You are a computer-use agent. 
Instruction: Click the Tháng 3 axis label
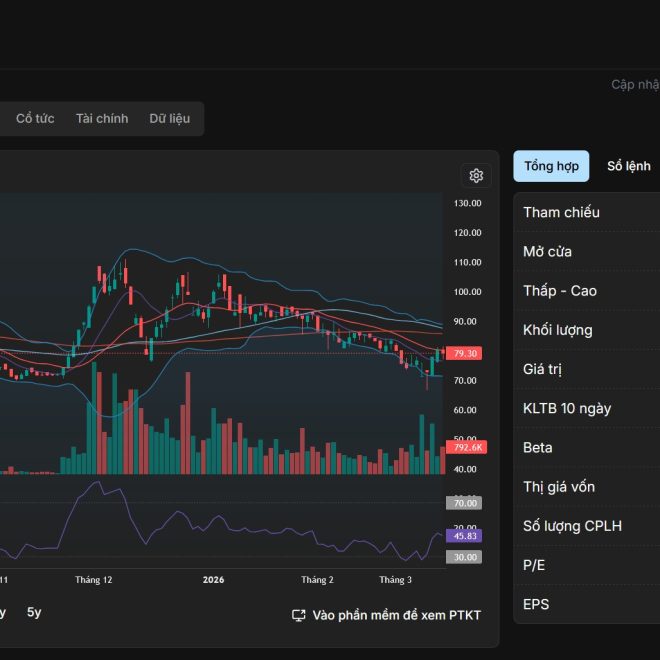point(395,580)
